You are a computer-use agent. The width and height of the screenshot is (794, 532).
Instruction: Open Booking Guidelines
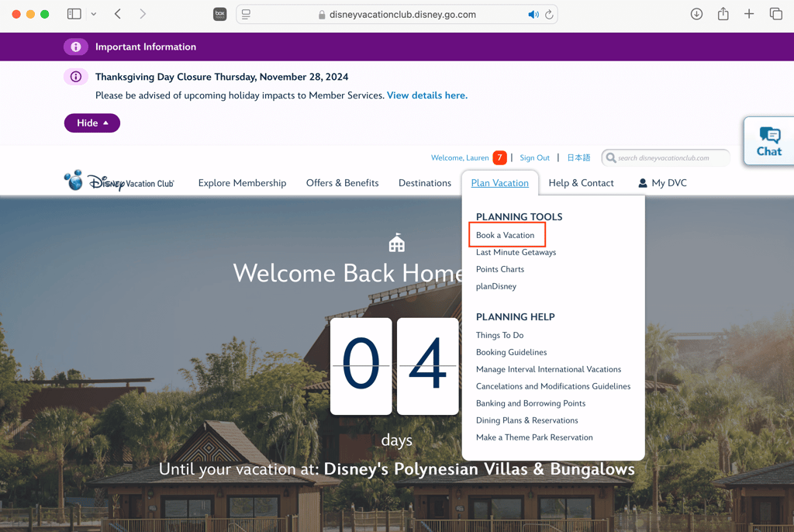point(512,352)
